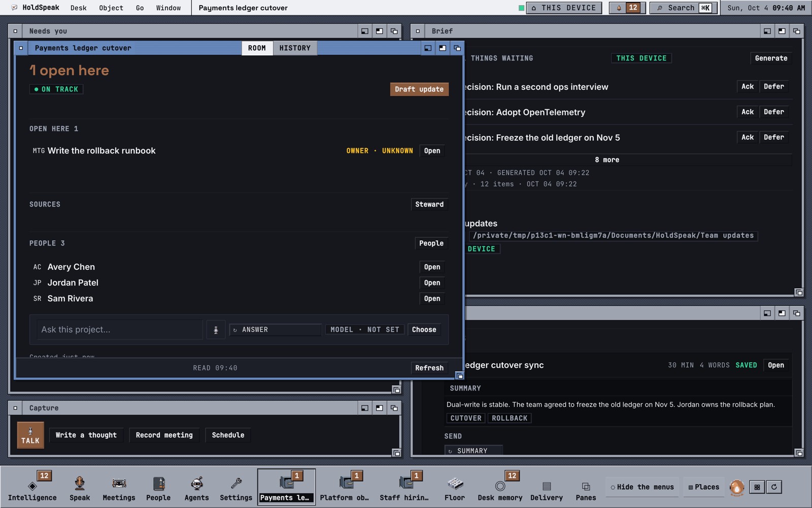The image size is (812, 508).
Task: Click the reload icon in dock
Action: [774, 487]
